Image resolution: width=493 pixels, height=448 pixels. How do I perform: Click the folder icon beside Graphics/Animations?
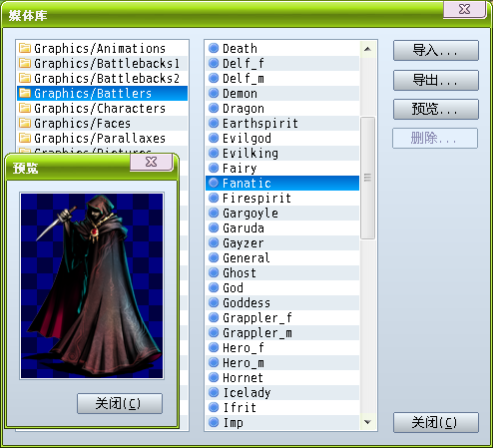point(25,48)
